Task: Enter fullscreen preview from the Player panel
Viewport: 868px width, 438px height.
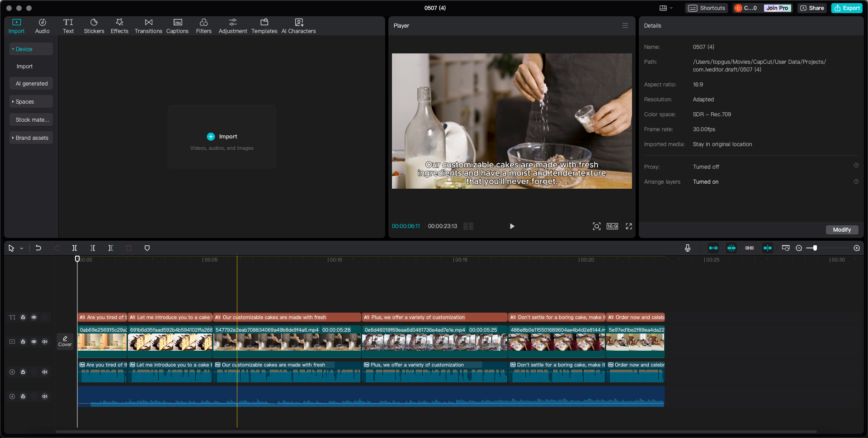Action: 629,226
